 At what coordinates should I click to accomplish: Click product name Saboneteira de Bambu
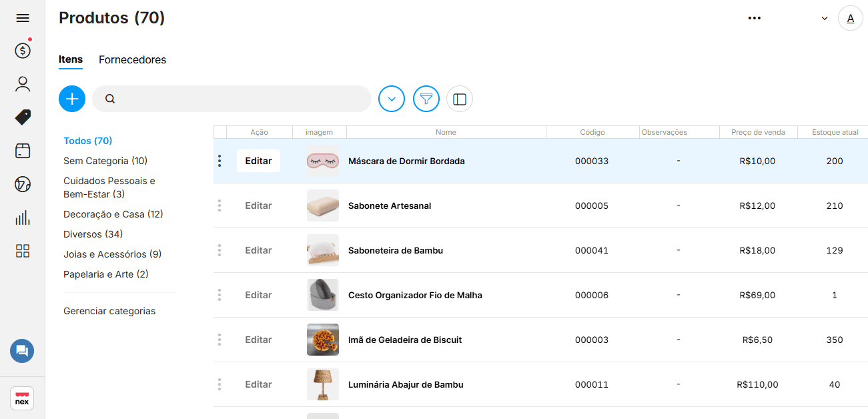[396, 250]
